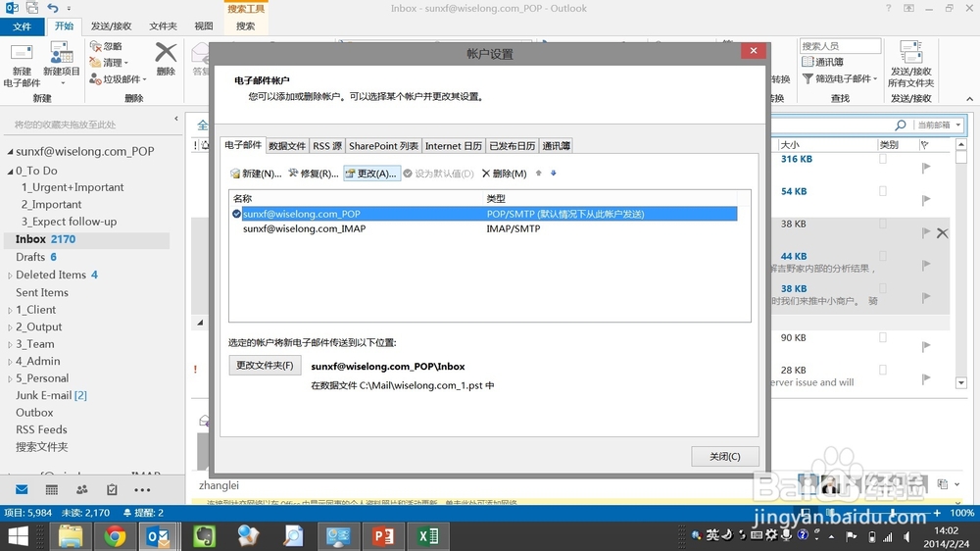
Task: Click search magnifier in mail search box
Action: point(900,125)
